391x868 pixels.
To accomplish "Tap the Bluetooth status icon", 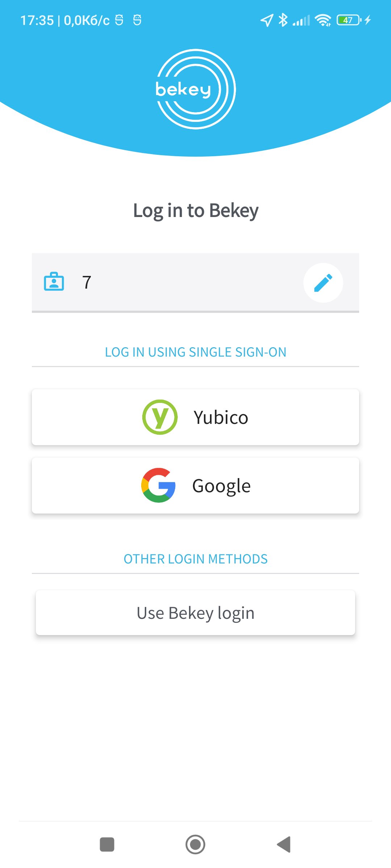I will (283, 20).
